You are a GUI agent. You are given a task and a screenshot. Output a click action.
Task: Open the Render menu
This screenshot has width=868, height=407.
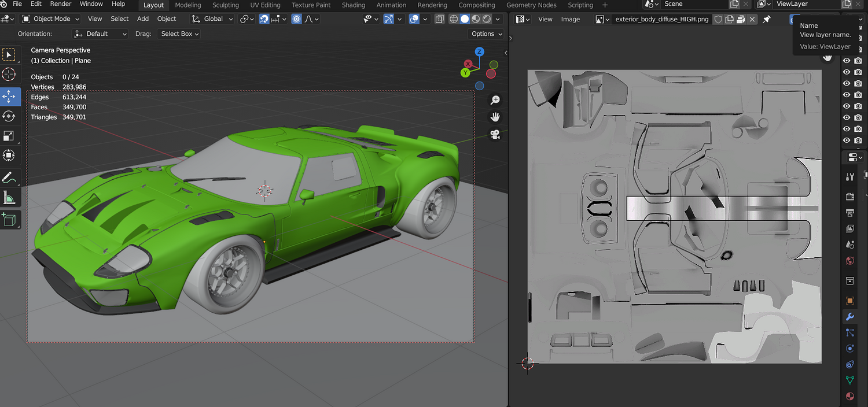point(61,4)
